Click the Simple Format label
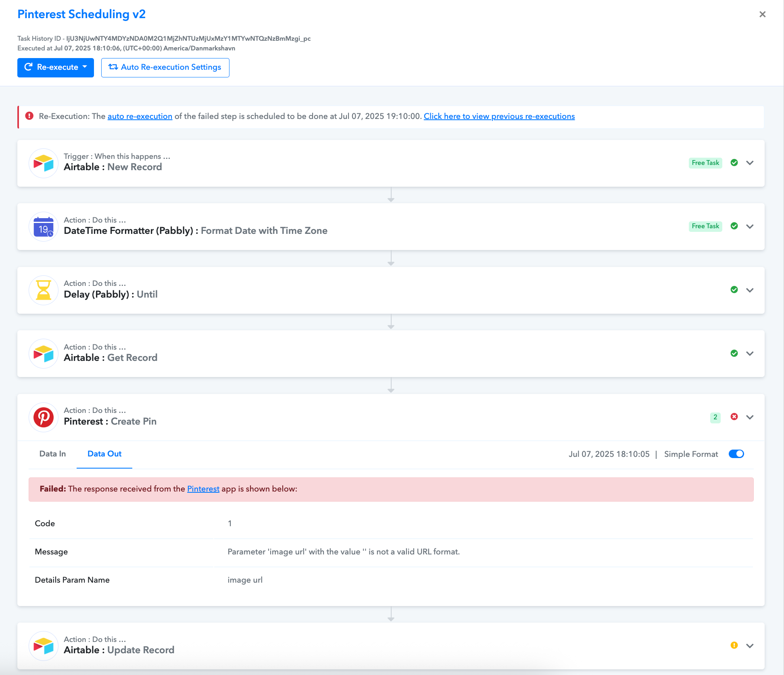Image resolution: width=784 pixels, height=675 pixels. [x=691, y=454]
